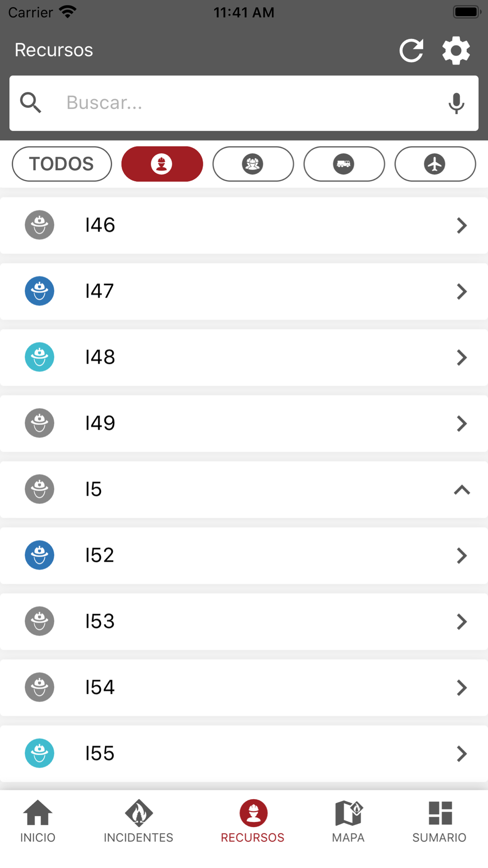Toggle the firefighter person filter chip
This screenshot has width=488, height=868.
coord(162,164)
